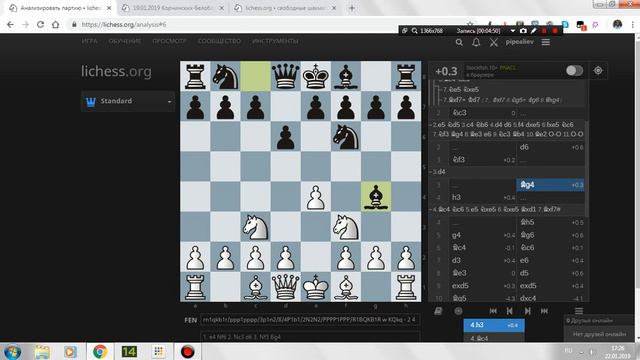Image resolution: width=640 pixels, height=360 pixels.
Task: Open the Chrome profile avatar
Action: tap(617, 24)
